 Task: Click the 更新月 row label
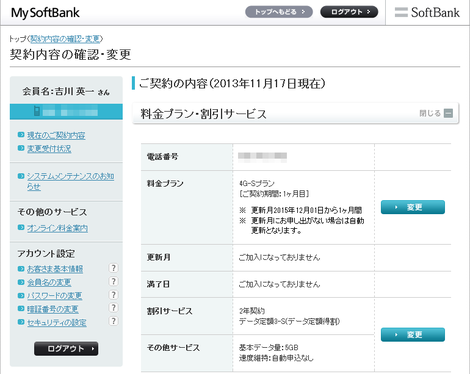(x=159, y=257)
